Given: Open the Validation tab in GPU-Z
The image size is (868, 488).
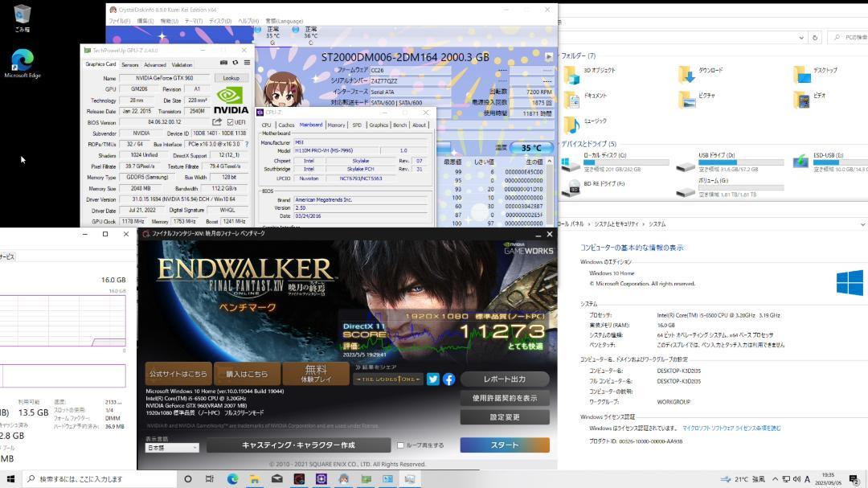Looking at the screenshot, I should click(182, 65).
